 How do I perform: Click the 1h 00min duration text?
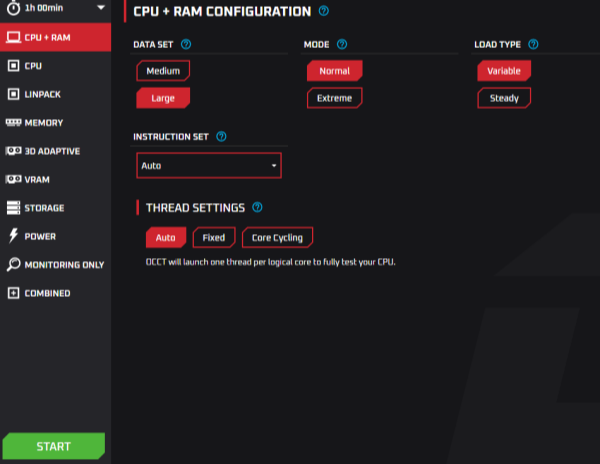point(44,8)
